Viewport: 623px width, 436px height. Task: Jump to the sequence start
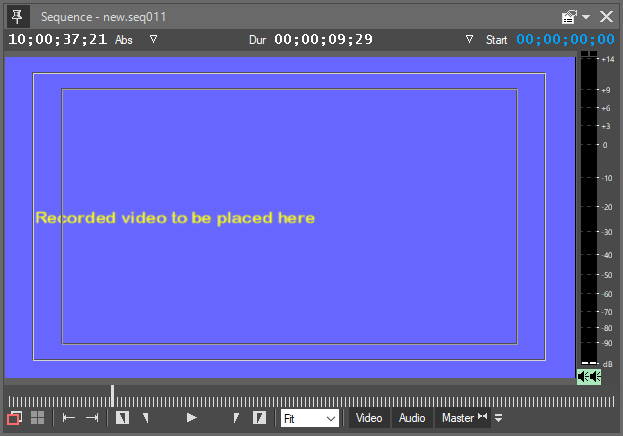click(x=69, y=418)
